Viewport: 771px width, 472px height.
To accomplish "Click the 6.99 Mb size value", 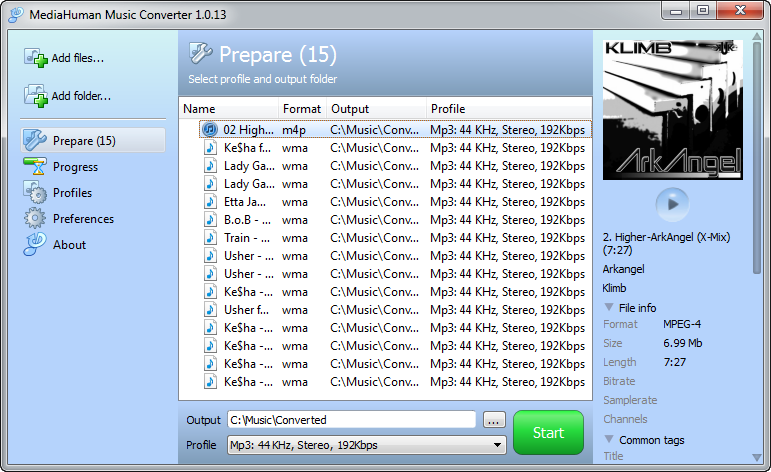I will pos(682,343).
